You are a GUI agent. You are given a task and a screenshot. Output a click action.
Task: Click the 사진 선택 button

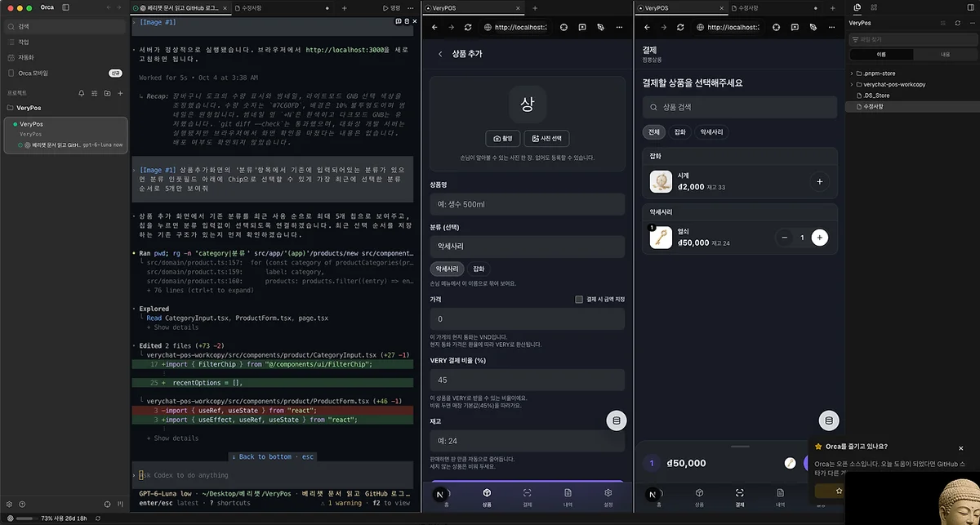tap(547, 138)
